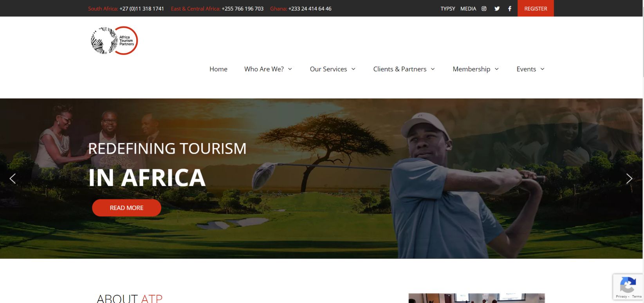Click the Africa Tourism Partners logo
This screenshot has width=644, height=303.
(x=114, y=41)
